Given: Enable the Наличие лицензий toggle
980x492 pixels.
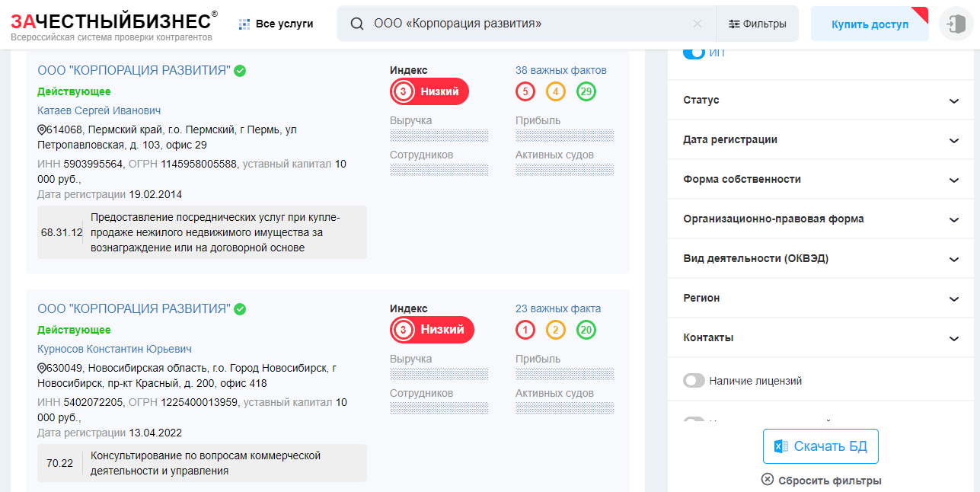Looking at the screenshot, I should [x=694, y=379].
